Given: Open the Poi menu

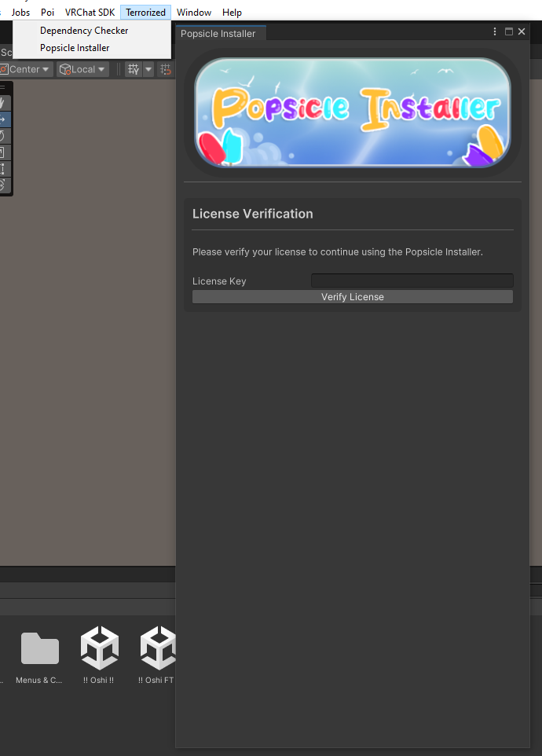Looking at the screenshot, I should tap(47, 12).
